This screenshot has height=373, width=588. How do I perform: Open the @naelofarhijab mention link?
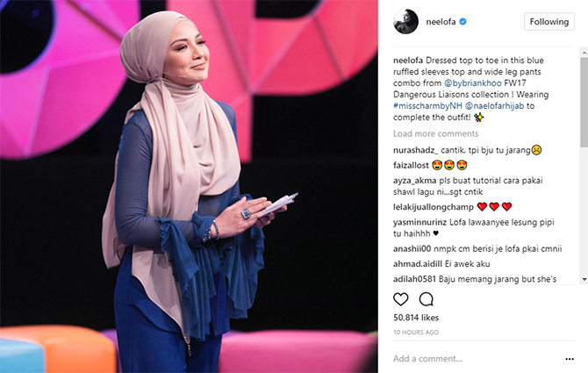[x=494, y=106]
